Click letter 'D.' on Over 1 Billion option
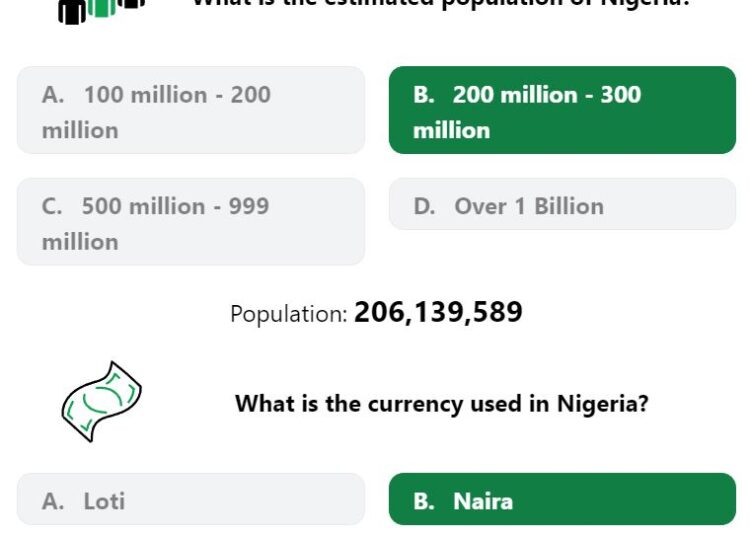This screenshot has width=750, height=536. [424, 207]
